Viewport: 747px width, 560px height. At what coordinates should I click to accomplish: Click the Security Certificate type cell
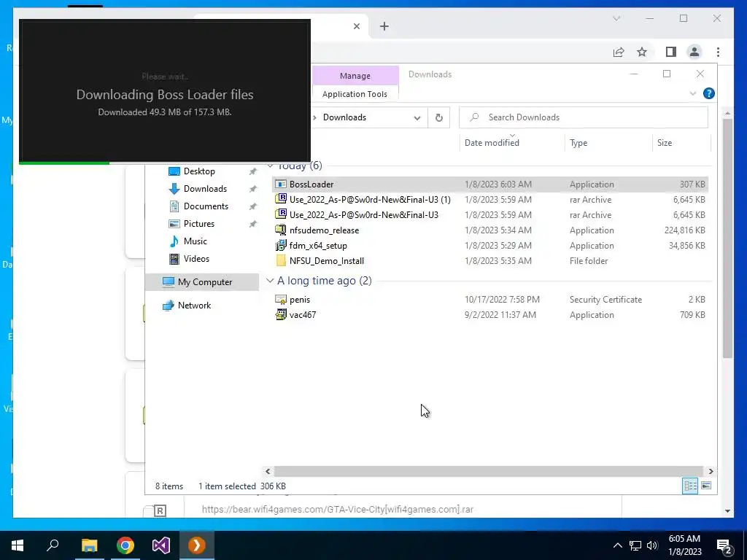coord(605,300)
